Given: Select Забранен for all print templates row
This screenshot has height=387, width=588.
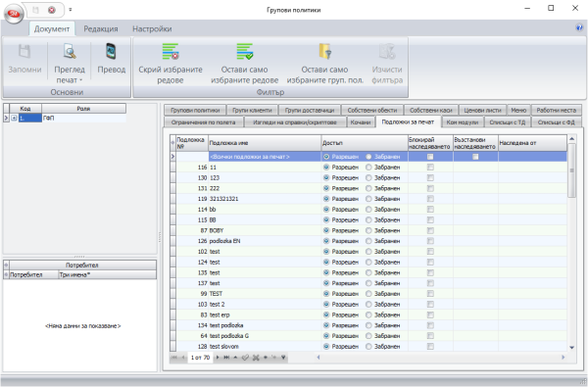Looking at the screenshot, I should pos(369,157).
